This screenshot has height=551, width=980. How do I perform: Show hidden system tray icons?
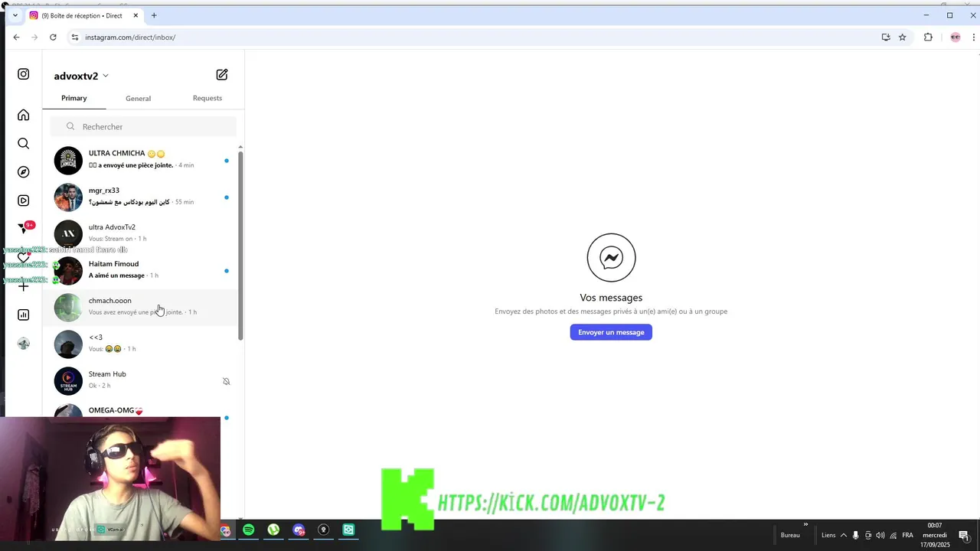pos(844,535)
